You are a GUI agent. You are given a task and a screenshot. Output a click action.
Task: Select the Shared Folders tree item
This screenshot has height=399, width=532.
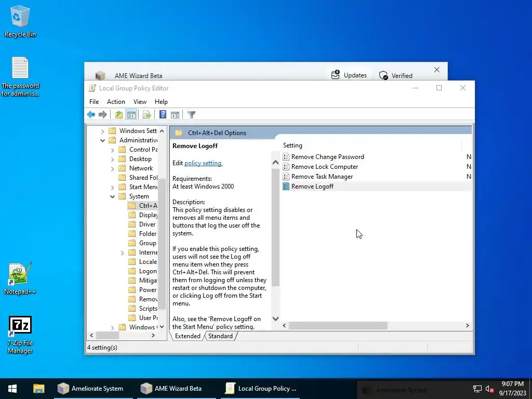coord(138,178)
